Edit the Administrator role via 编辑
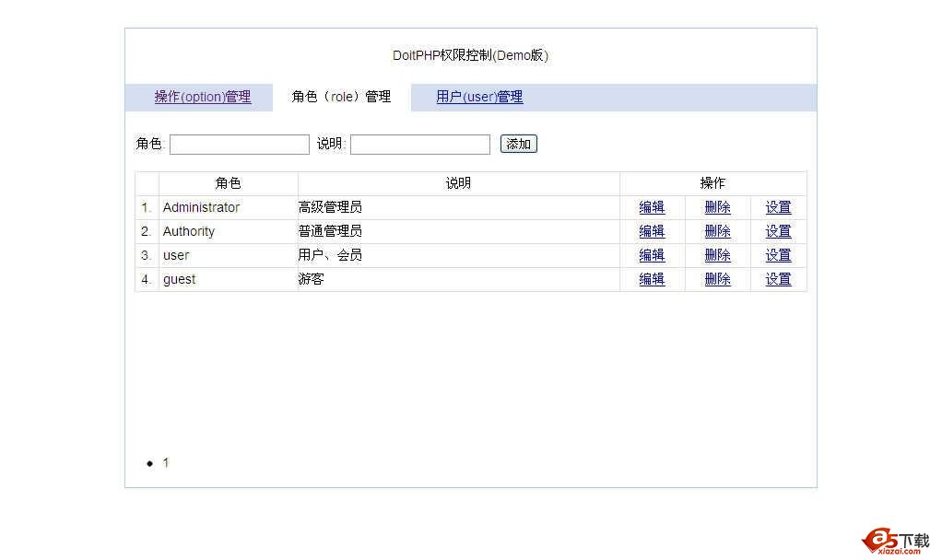 coord(652,207)
